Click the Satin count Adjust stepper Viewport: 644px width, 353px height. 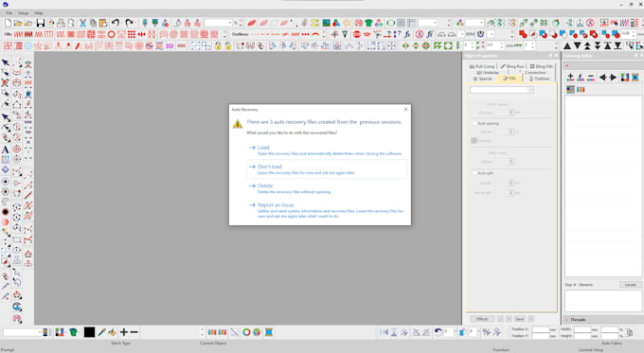tap(511, 162)
